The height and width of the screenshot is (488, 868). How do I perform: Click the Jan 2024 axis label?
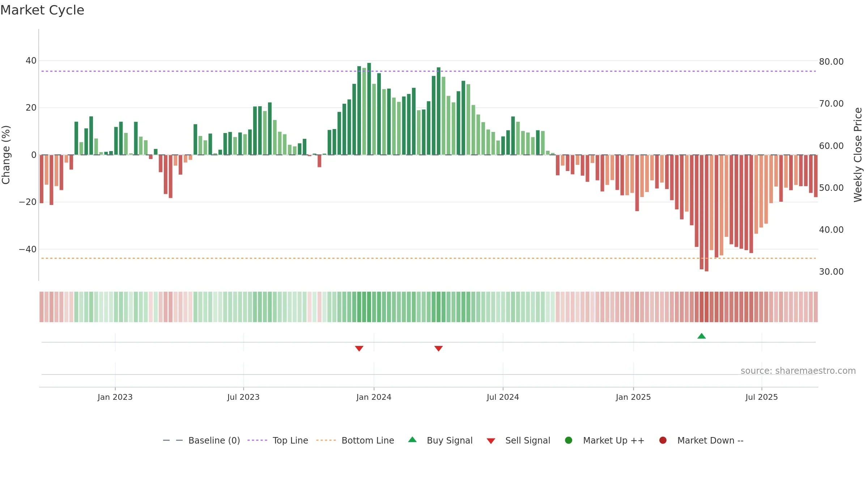coord(374,397)
